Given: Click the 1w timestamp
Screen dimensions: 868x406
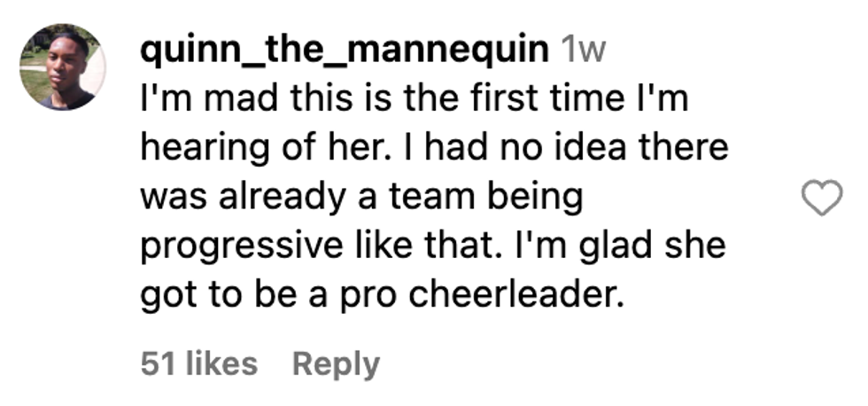Looking at the screenshot, I should (x=584, y=51).
